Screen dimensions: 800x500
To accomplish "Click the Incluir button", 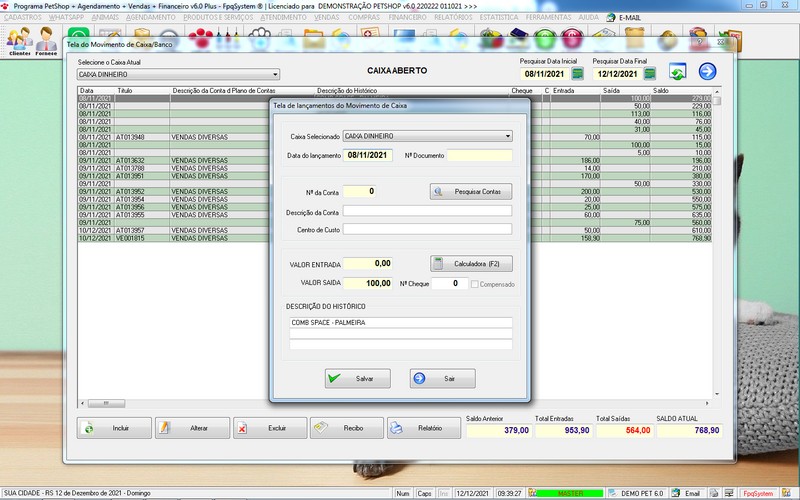I will tap(114, 428).
